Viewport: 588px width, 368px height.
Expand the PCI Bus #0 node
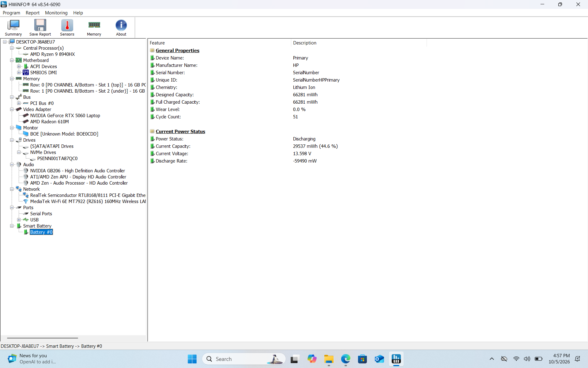coord(19,103)
